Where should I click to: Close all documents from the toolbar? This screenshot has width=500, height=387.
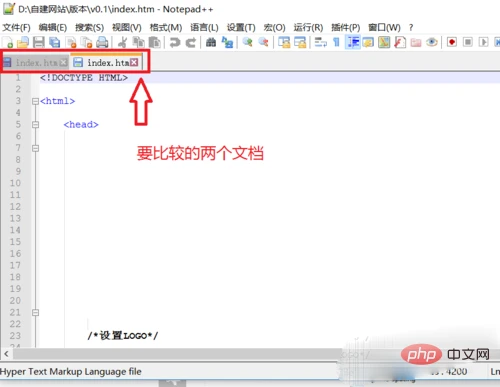87,42
